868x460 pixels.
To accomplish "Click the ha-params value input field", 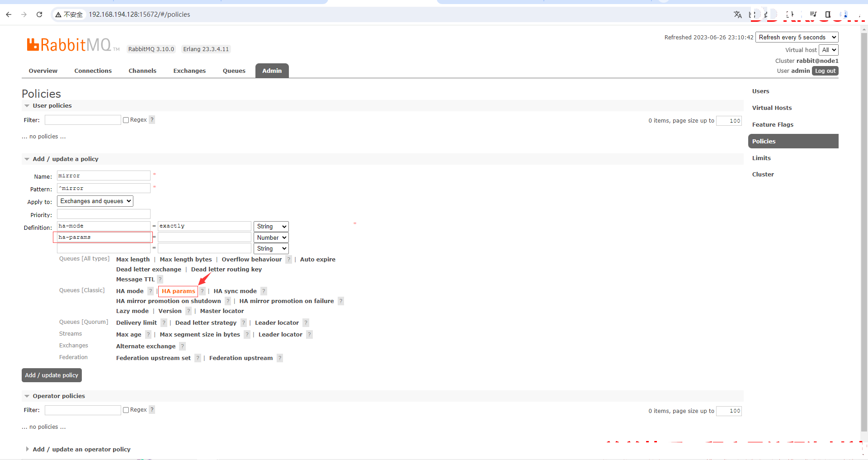I will pyautogui.click(x=204, y=237).
